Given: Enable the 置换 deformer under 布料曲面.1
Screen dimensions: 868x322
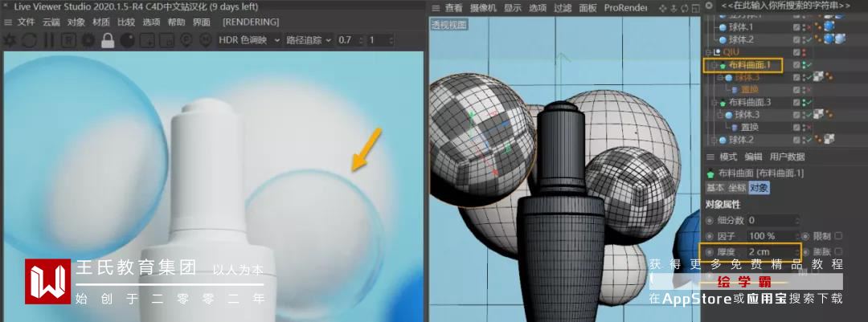Looking at the screenshot, I should pyautogui.click(x=809, y=90).
